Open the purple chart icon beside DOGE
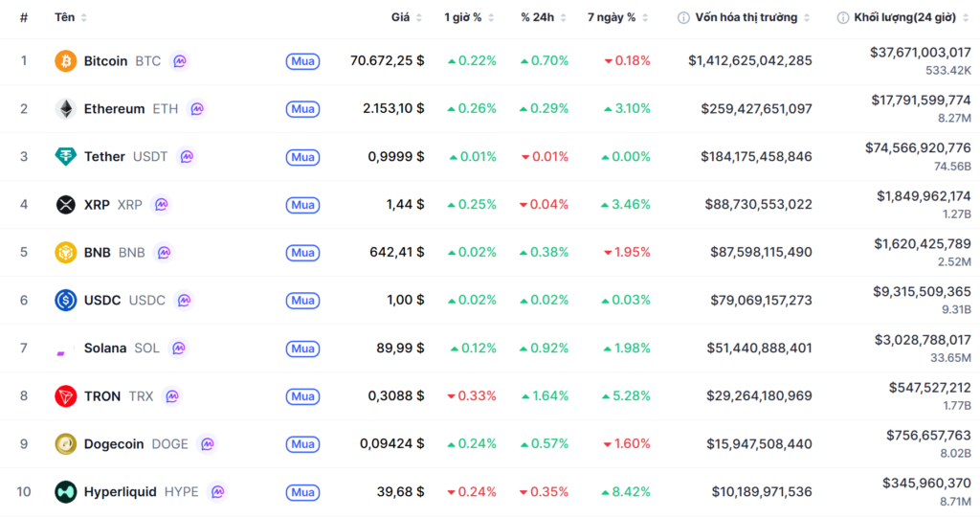This screenshot has height=518, width=980. 207,444
